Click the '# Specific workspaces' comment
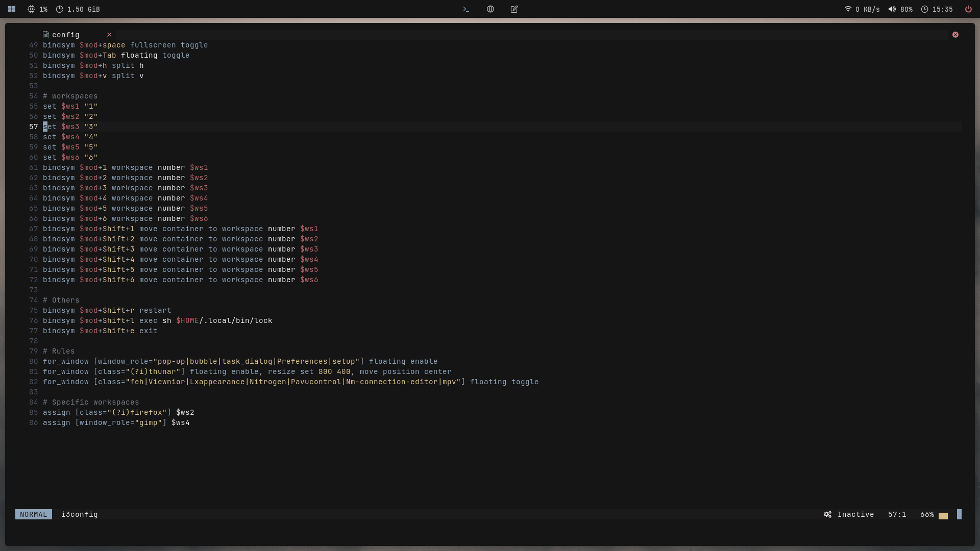980x551 pixels. click(x=91, y=402)
